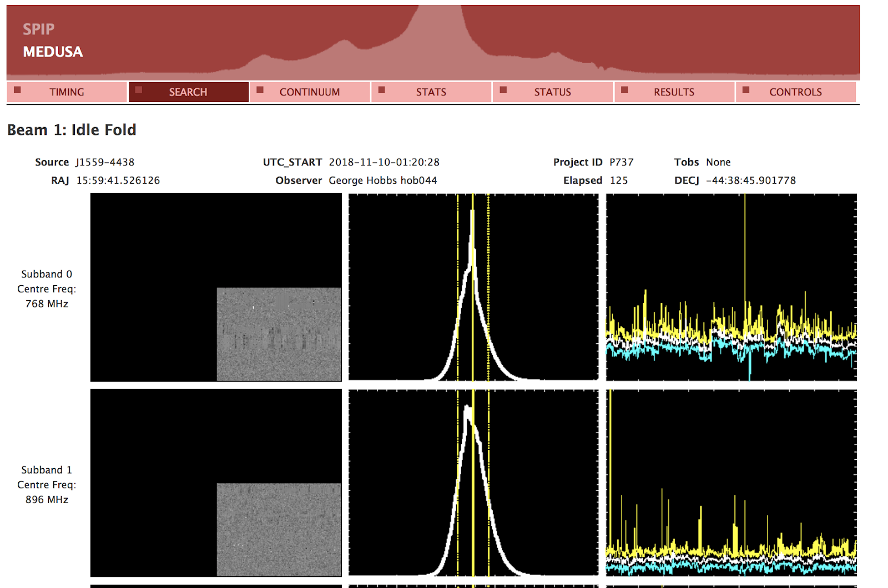The image size is (888, 588).
Task: Click the source name J1559-4438
Action: click(105, 162)
